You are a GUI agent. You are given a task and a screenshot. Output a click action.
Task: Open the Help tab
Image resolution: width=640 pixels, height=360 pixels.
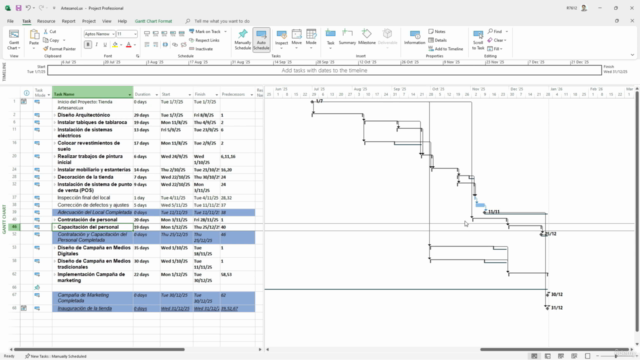pos(122,21)
